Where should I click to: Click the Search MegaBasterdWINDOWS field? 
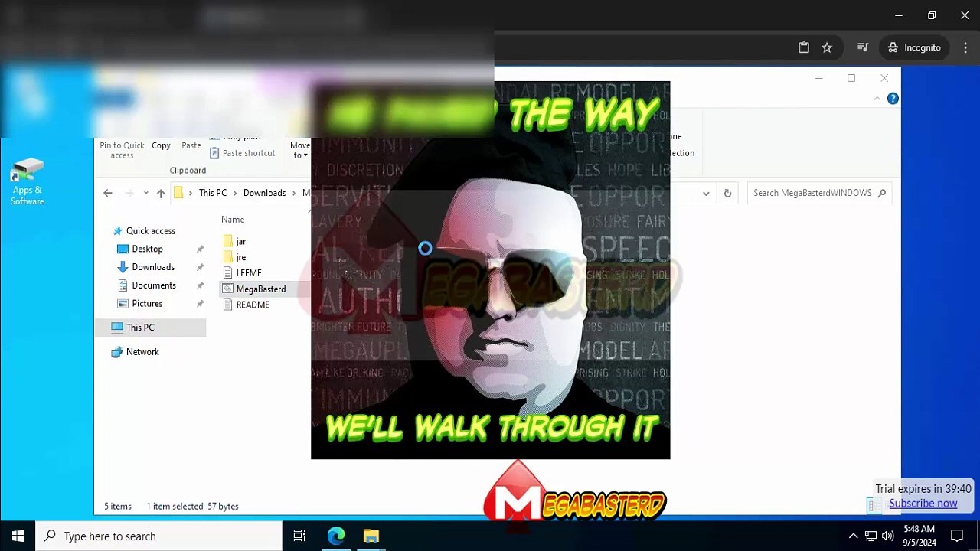pos(819,193)
